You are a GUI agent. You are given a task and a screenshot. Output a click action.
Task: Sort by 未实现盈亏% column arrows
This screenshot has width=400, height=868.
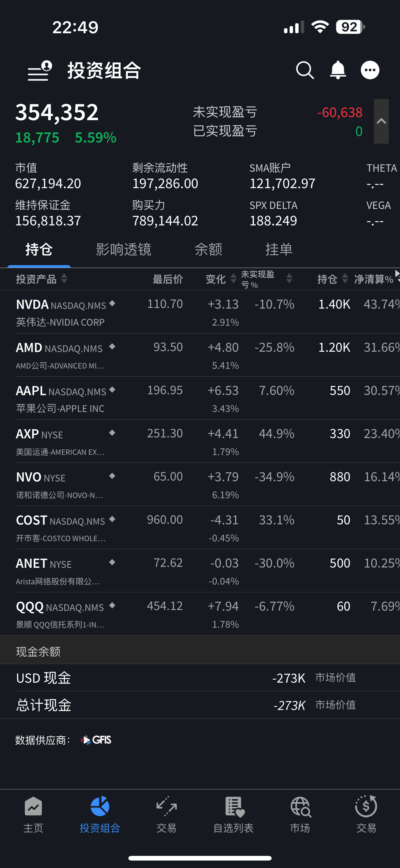(x=289, y=279)
